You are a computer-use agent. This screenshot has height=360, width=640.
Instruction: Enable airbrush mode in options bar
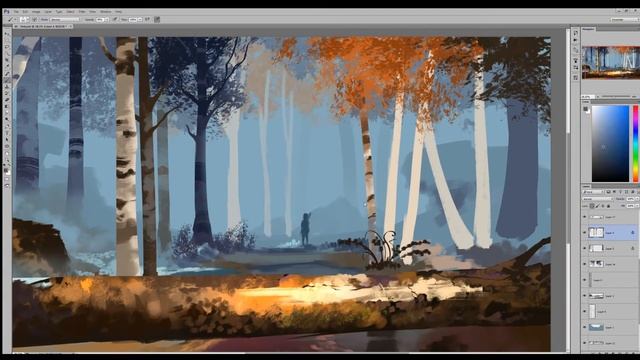[x=147, y=19]
